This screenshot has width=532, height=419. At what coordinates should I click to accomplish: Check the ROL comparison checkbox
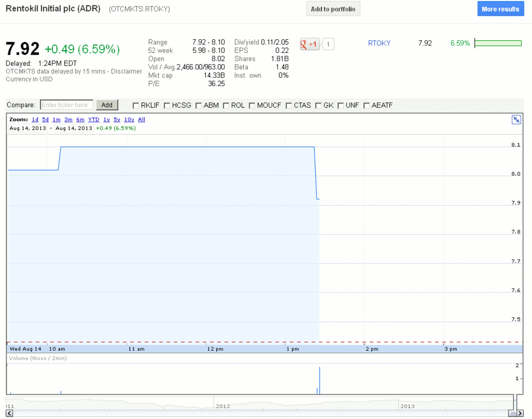(226, 106)
